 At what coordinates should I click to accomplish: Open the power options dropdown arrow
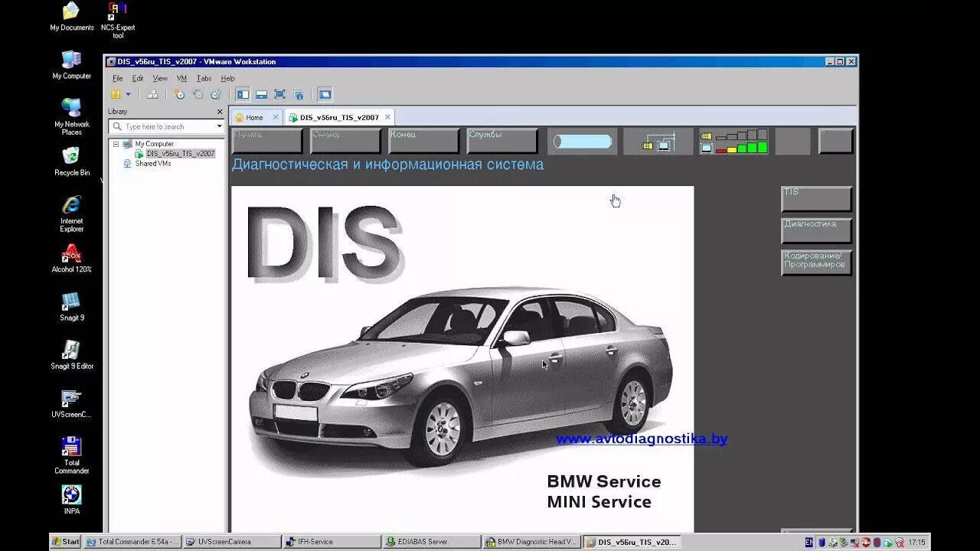pyautogui.click(x=128, y=94)
